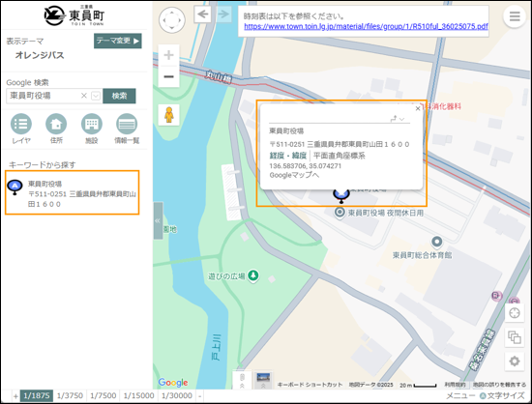Click the オレンジバス theme name
Screen dimensions: 532x404
(40, 55)
